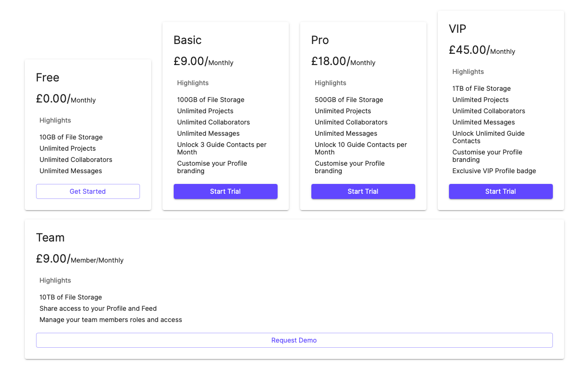Select the Team plan heading

51,237
